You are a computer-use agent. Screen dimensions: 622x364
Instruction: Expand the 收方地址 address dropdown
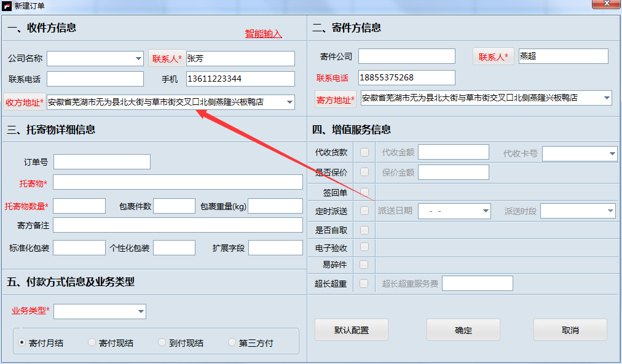coord(288,102)
